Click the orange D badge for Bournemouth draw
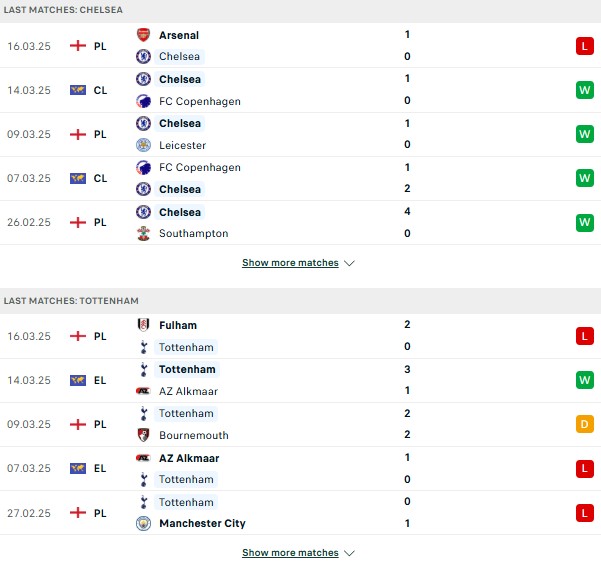The width and height of the screenshot is (601, 569). tap(585, 424)
